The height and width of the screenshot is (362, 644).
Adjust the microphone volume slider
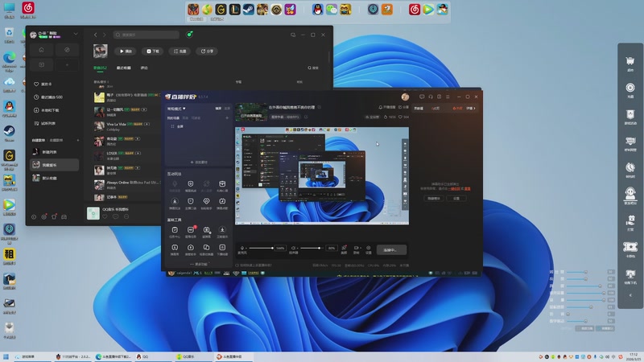(x=260, y=248)
